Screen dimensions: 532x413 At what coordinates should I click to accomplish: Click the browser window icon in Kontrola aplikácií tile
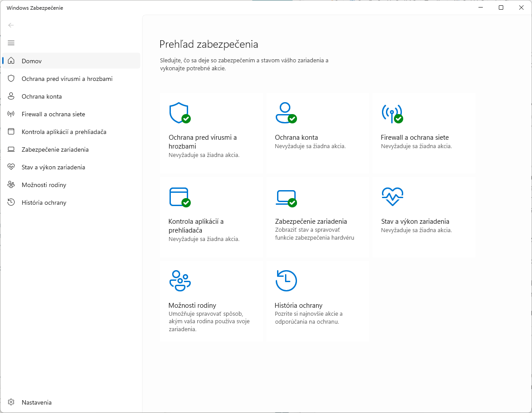(x=179, y=197)
